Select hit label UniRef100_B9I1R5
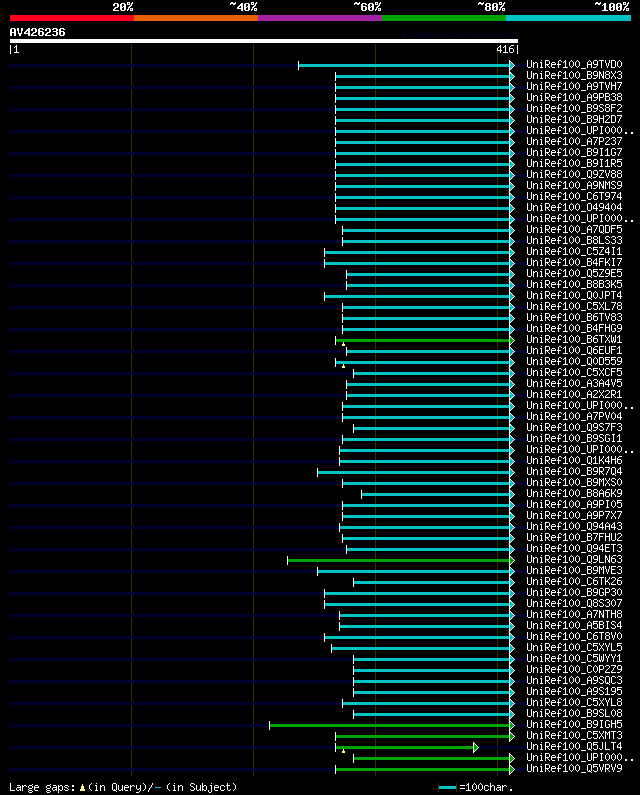This screenshot has height=795, width=640. 574,164
